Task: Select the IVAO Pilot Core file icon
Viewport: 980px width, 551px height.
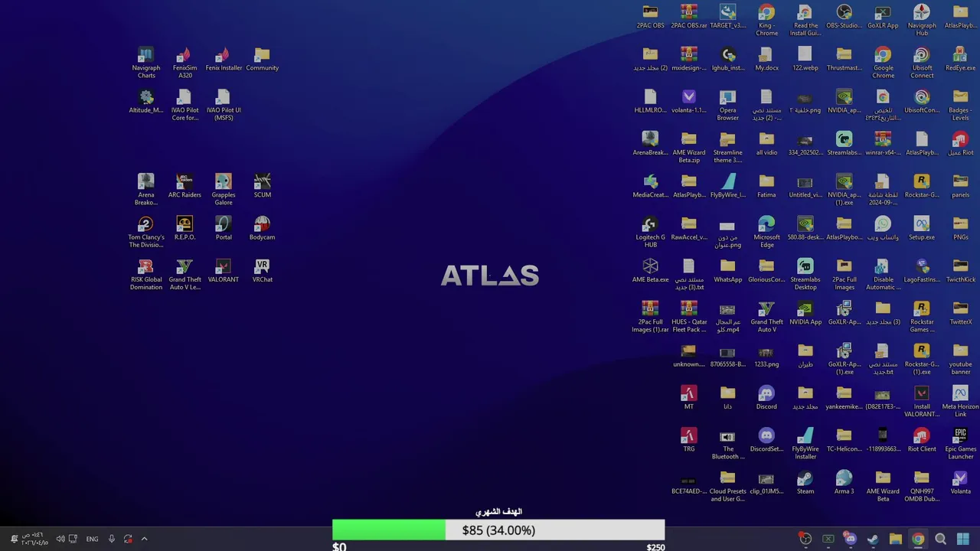Action: click(x=185, y=105)
